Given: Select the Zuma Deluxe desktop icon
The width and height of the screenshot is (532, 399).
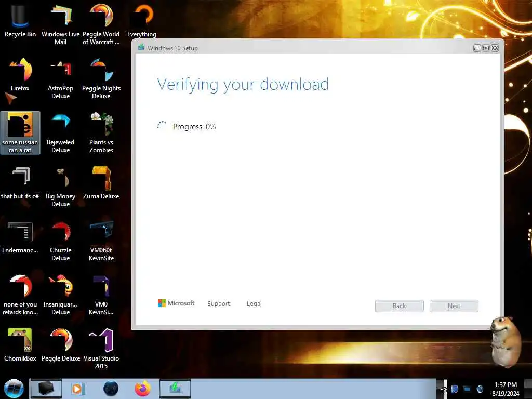Looking at the screenshot, I should pyautogui.click(x=101, y=183).
